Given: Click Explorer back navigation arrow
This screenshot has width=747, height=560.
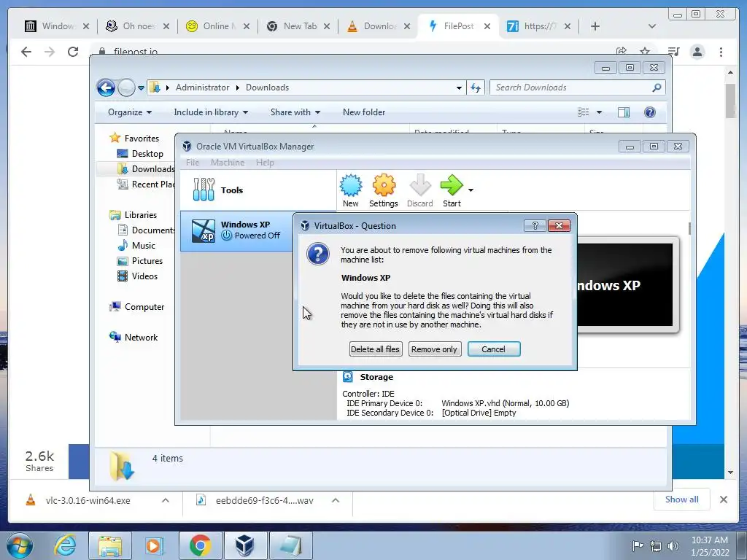Looking at the screenshot, I should (106, 87).
